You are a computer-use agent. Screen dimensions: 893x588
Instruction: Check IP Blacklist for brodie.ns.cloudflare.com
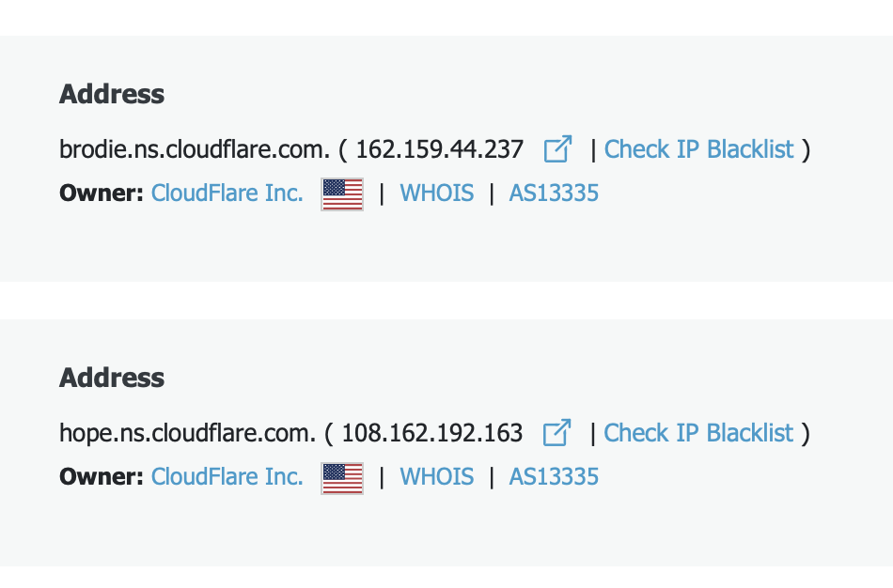(698, 149)
